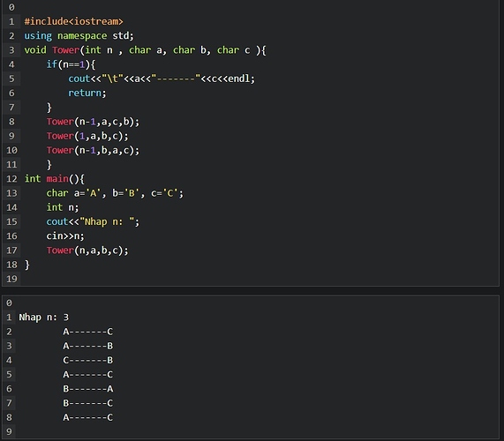
Task: Click the #include<iostream> directive on line 1
Action: (x=73, y=21)
